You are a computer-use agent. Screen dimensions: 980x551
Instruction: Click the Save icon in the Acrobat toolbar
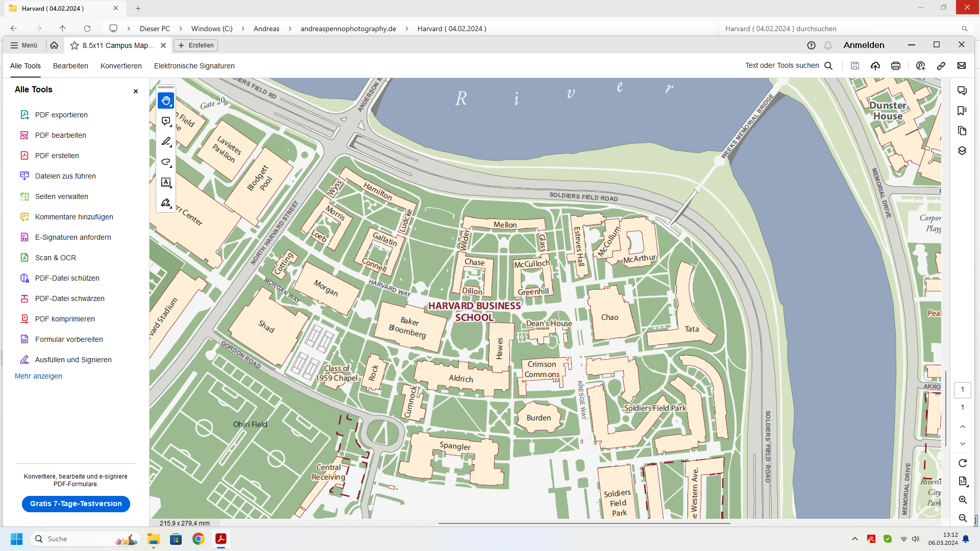pyautogui.click(x=855, y=66)
